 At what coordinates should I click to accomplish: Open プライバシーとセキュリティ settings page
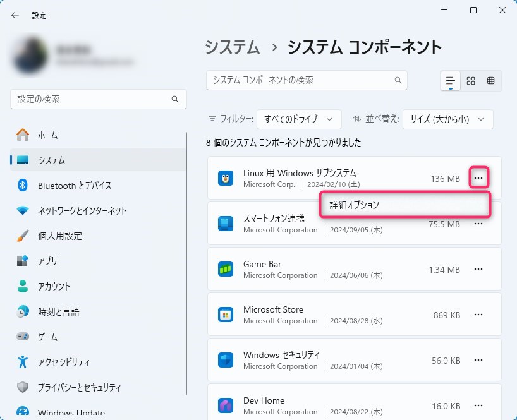(x=79, y=387)
